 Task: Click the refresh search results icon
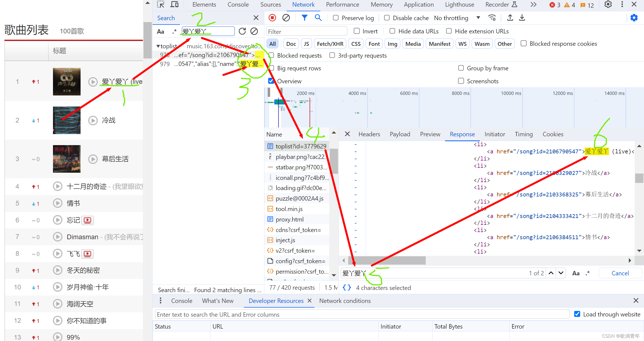click(242, 31)
